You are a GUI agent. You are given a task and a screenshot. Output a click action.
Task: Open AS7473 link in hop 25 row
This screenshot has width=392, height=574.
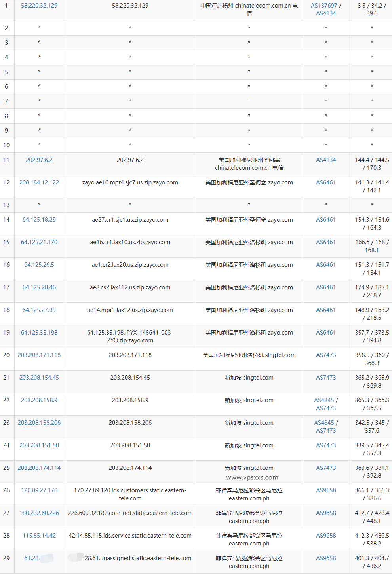point(326,468)
